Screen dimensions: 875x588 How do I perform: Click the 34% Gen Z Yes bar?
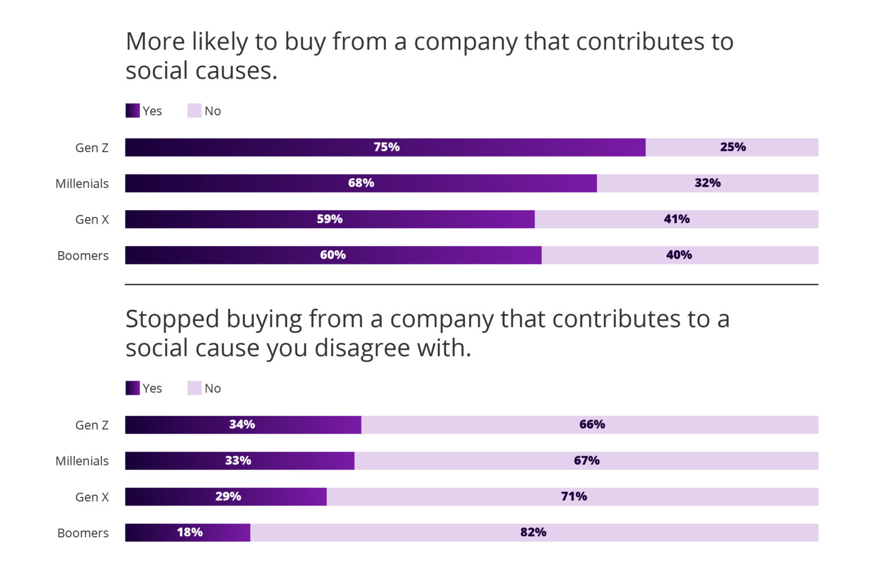click(x=243, y=425)
